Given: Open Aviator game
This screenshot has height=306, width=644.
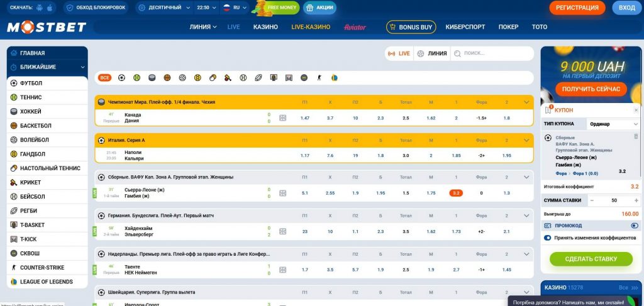Looking at the screenshot, I should click(x=355, y=27).
